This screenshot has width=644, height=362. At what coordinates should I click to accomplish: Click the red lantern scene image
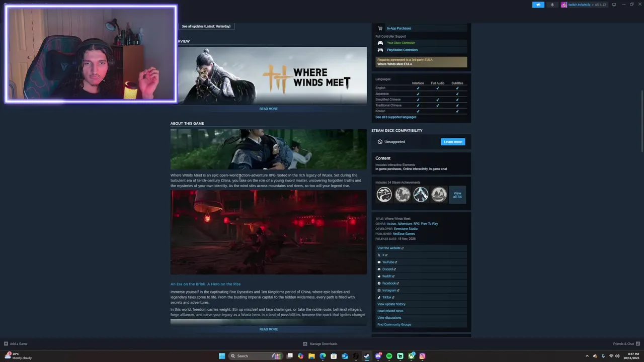(x=269, y=232)
